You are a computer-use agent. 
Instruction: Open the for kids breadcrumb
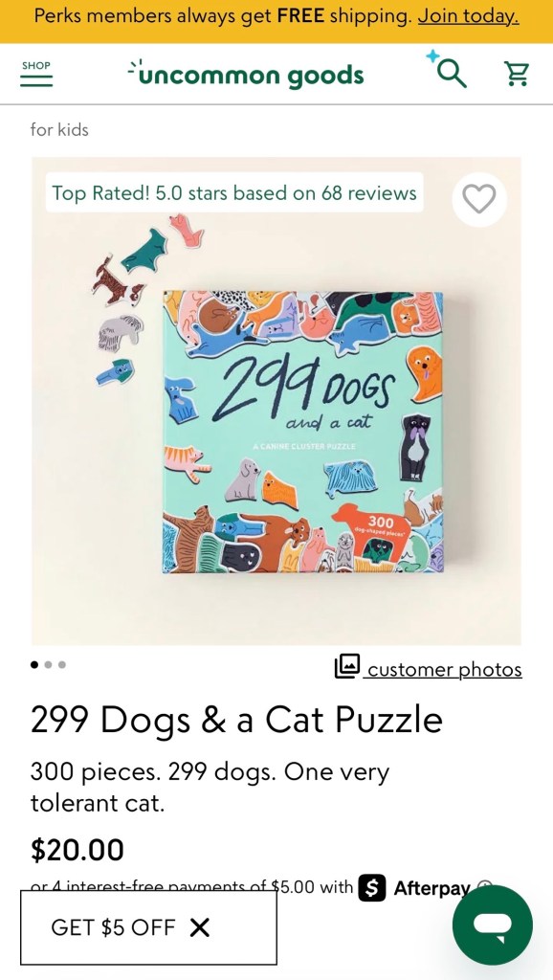pos(59,130)
